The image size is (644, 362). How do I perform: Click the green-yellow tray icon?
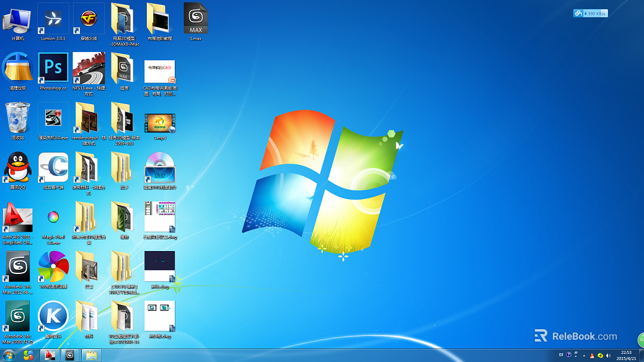[x=600, y=356]
